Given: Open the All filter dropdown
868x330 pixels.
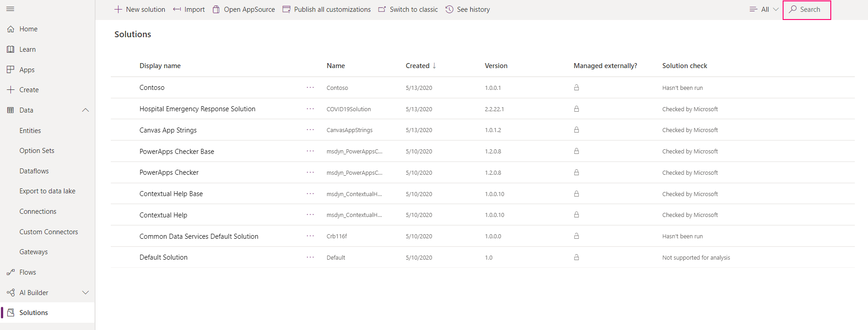Looking at the screenshot, I should coord(764,10).
